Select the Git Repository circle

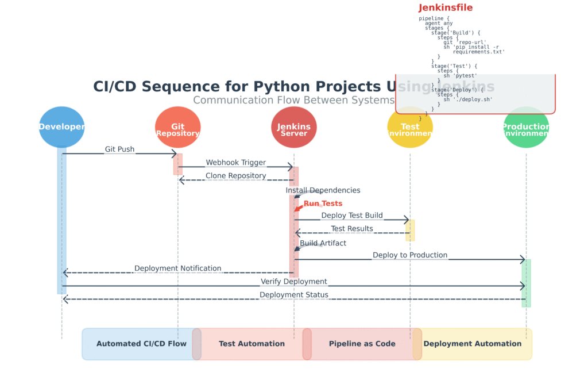click(178, 127)
